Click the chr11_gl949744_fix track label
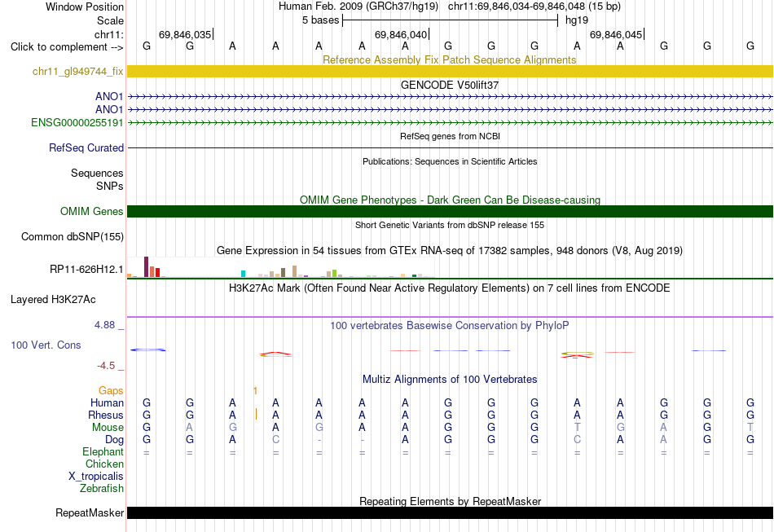Viewport: 774px width, 532px height. tap(77, 71)
